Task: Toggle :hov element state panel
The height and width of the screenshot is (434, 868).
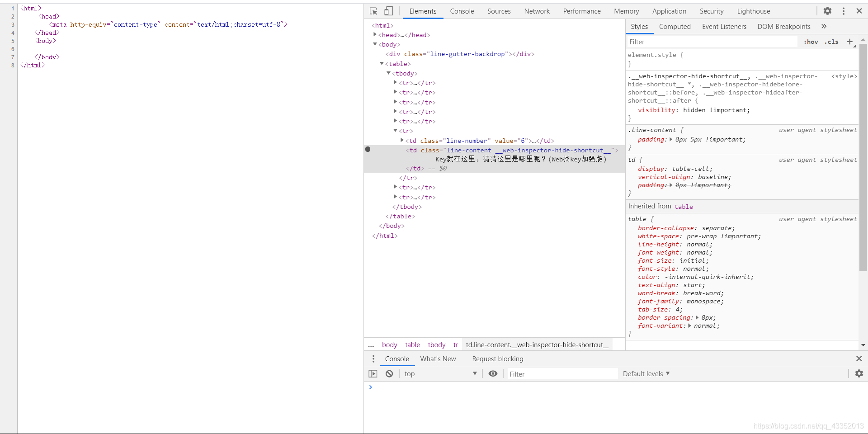Action: (811, 42)
